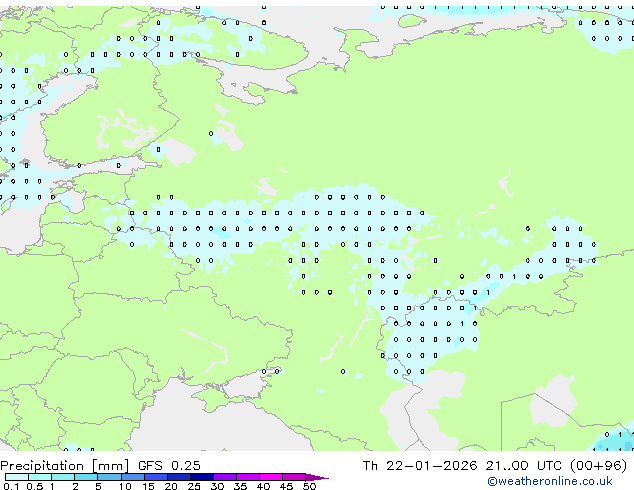Pick the legend swatch between 45 and 50
Image resolution: width=634 pixels, height=490 pixels.
(x=294, y=477)
